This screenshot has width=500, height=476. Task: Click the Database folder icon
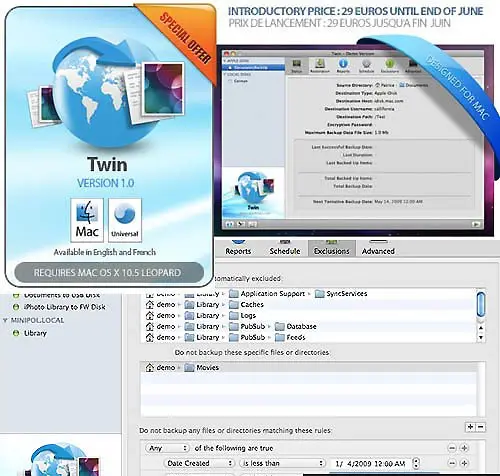point(280,326)
